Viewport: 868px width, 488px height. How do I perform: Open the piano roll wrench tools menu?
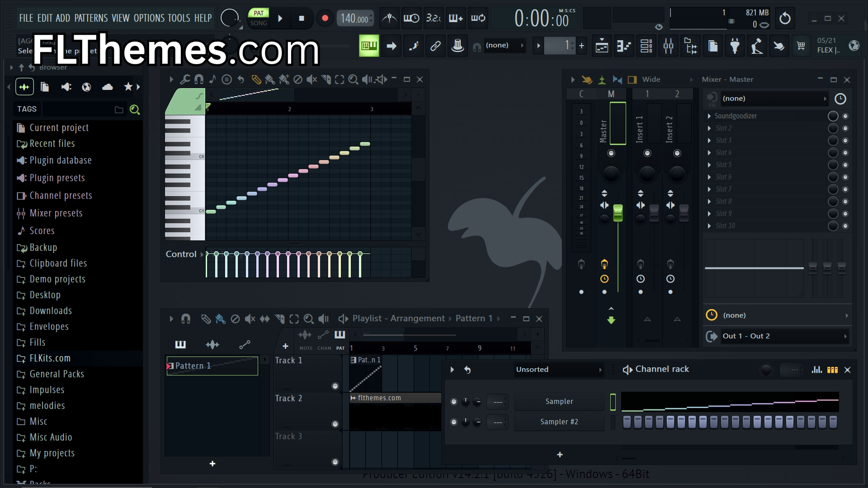tap(184, 80)
